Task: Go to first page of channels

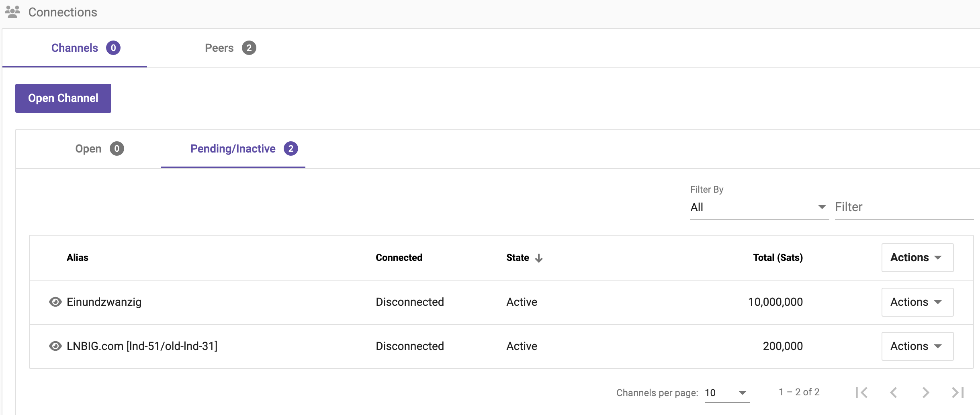Action: tap(861, 392)
